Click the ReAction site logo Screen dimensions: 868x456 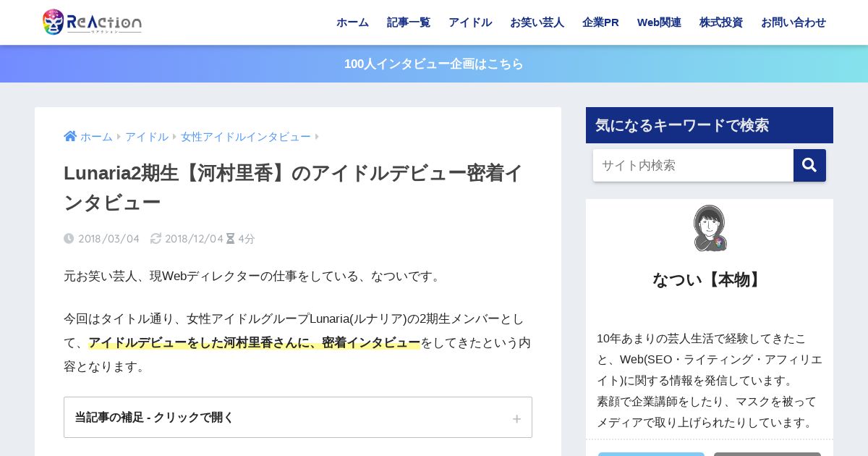coord(92,22)
